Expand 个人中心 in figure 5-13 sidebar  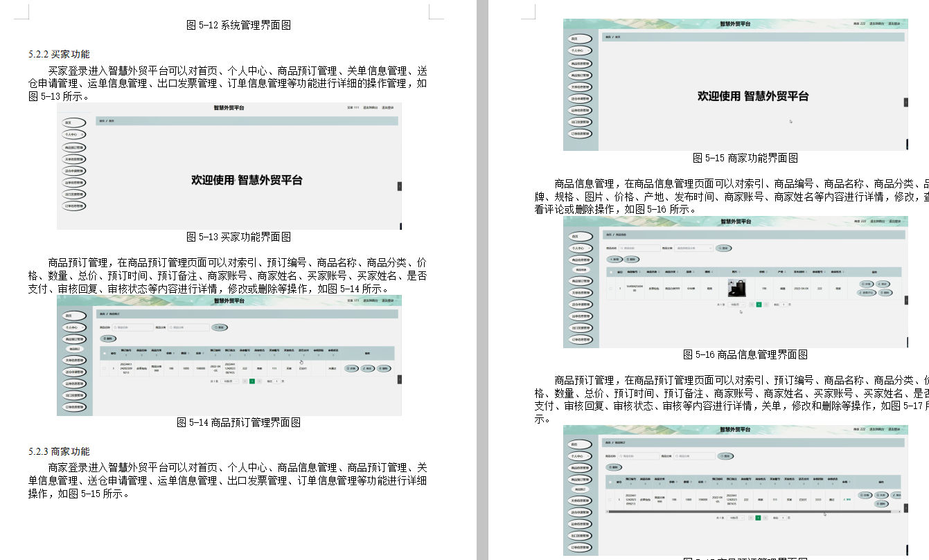click(74, 134)
